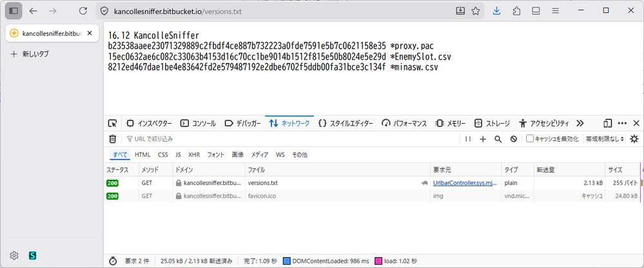644x268 pixels.
Task: Open the 帯域制限なし throttling dropdown
Action: click(605, 139)
